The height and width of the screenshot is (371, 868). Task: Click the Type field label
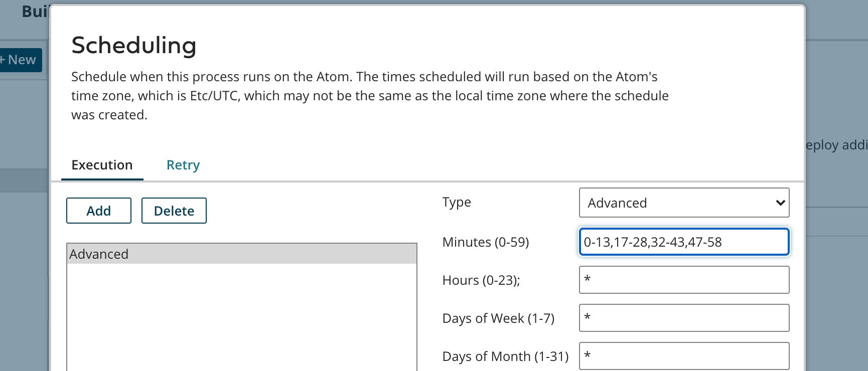click(457, 202)
